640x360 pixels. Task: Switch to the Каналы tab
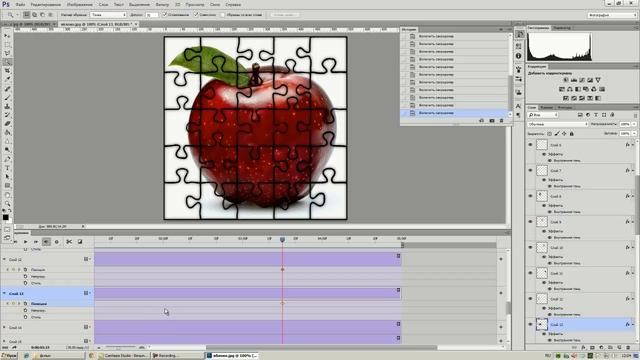pyautogui.click(x=546, y=107)
